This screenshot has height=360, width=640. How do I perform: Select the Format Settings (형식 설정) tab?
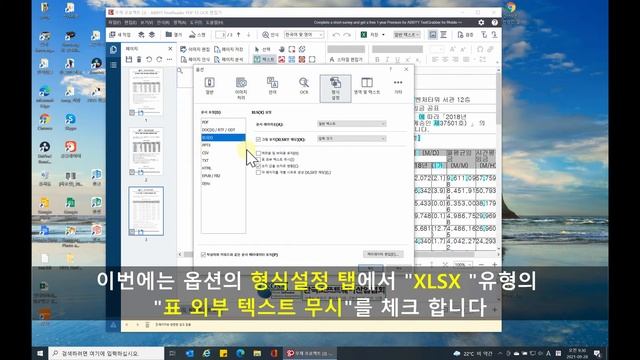tap(335, 88)
